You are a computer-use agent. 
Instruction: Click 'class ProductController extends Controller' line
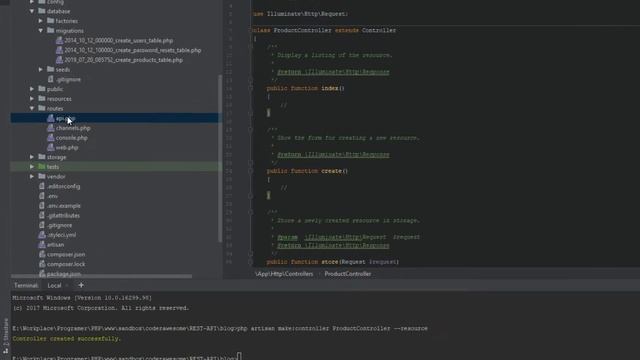pos(324,30)
